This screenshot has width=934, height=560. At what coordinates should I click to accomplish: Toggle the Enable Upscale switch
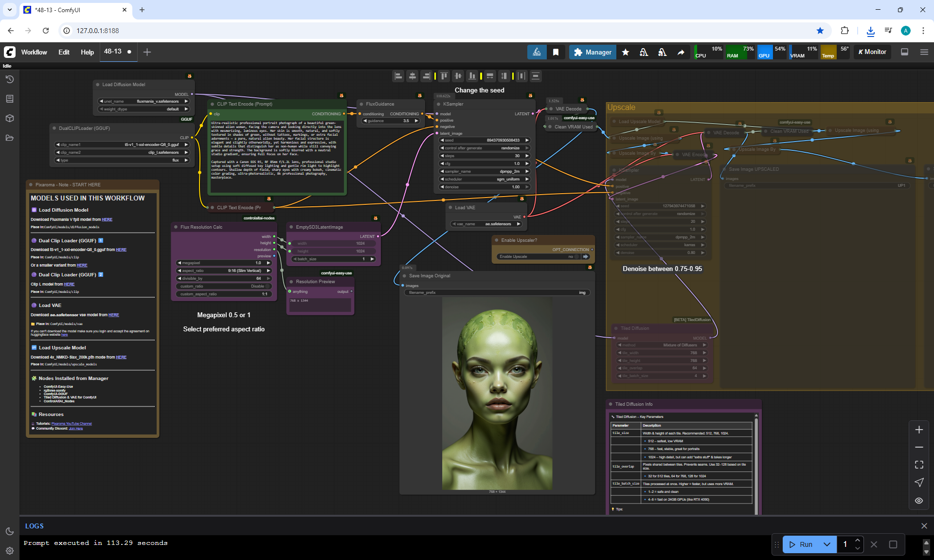click(577, 256)
